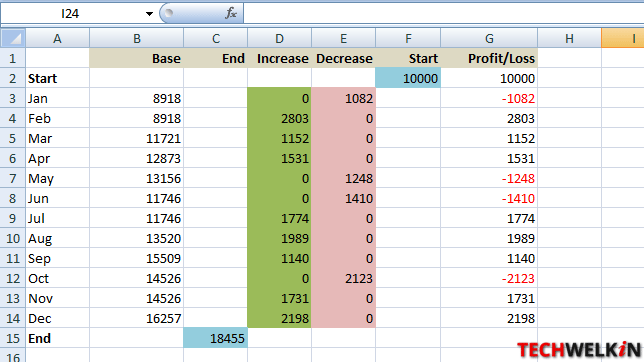Click the Jan row label
644x362 pixels.
[38, 99]
